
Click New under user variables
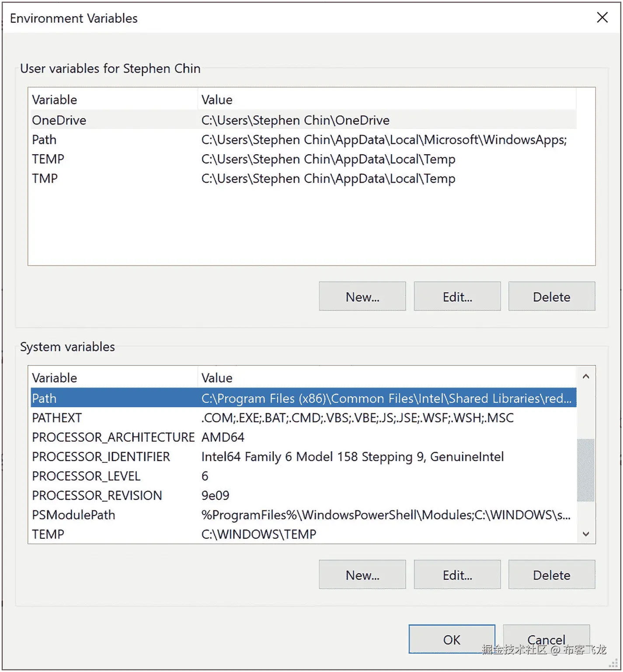coord(362,297)
